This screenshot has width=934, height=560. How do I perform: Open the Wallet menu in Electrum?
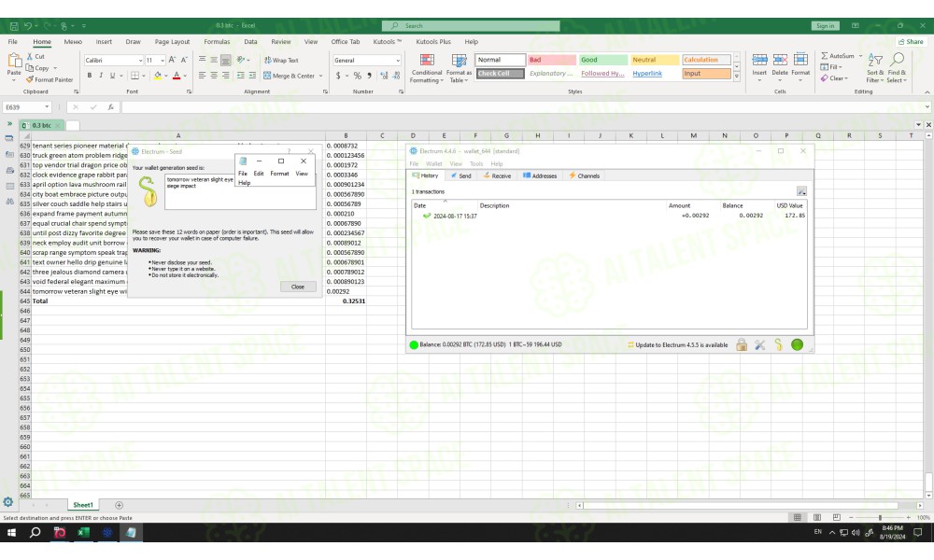click(x=433, y=163)
